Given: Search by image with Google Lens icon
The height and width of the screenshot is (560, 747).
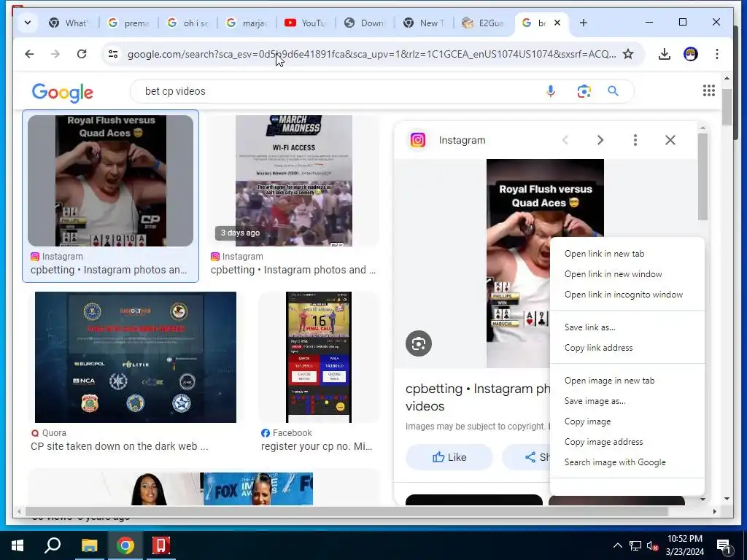Looking at the screenshot, I should pos(584,91).
